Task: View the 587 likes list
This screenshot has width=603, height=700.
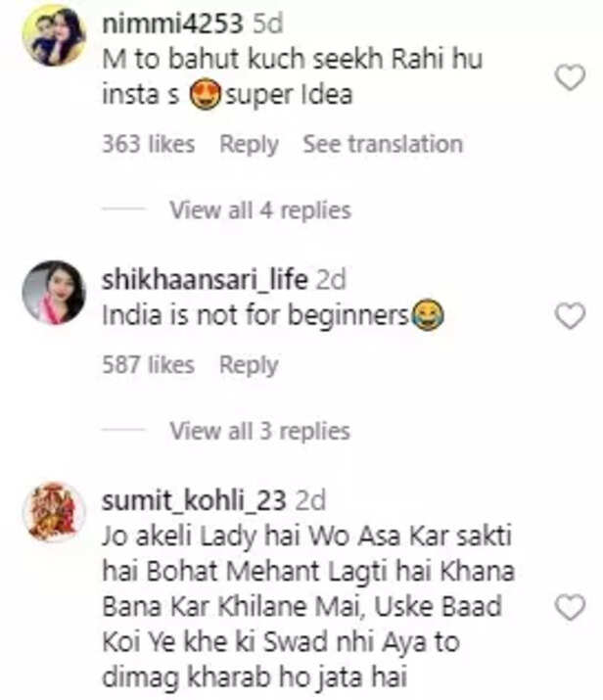Action: (x=148, y=365)
